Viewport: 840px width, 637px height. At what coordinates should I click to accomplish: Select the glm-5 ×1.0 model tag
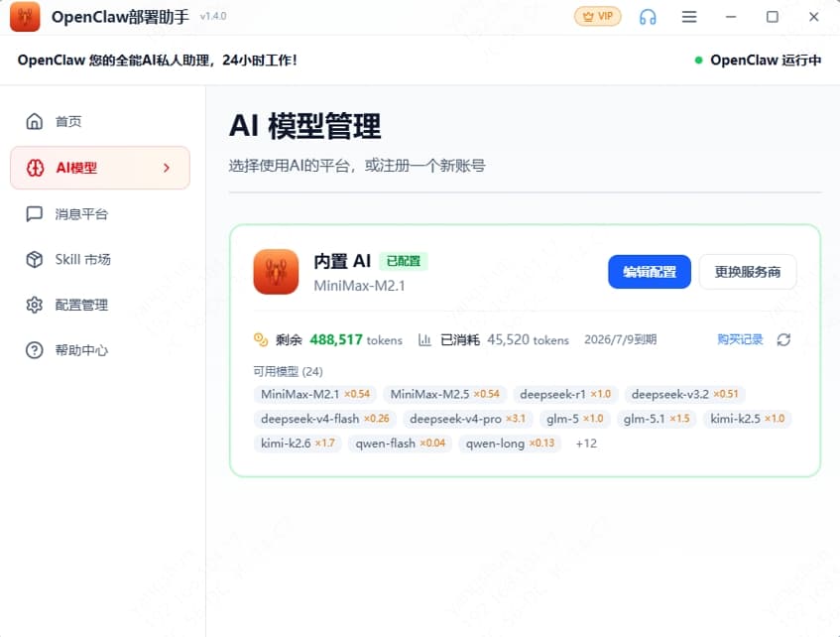click(x=575, y=419)
